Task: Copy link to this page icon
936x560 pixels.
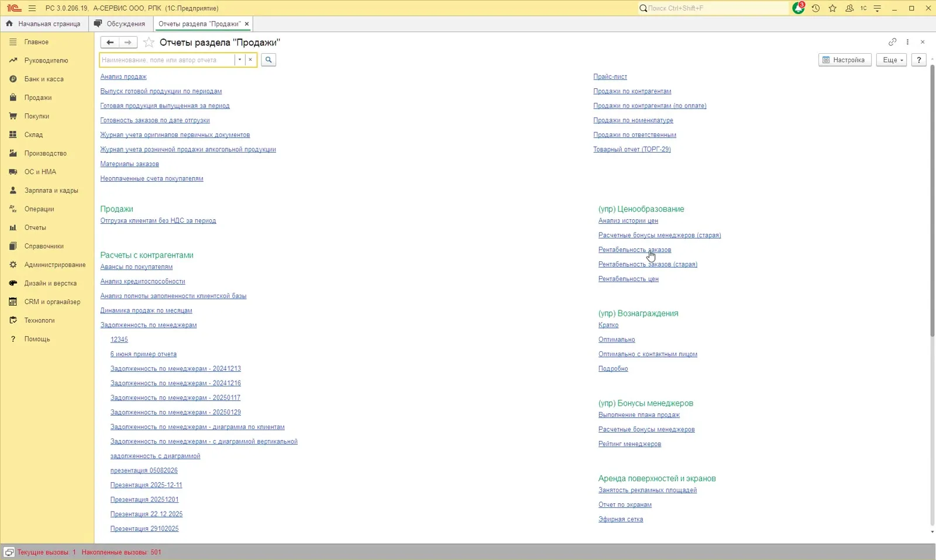Action: click(x=892, y=42)
